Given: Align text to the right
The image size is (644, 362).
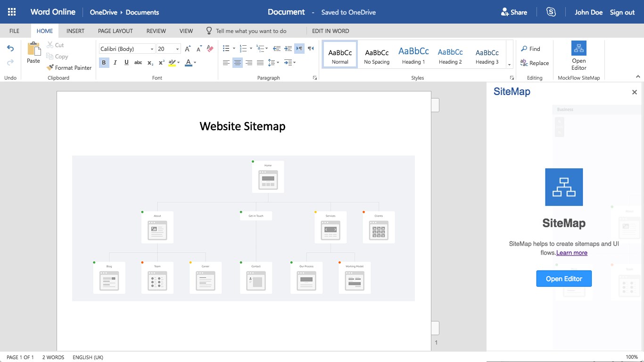Looking at the screenshot, I should tap(249, 63).
